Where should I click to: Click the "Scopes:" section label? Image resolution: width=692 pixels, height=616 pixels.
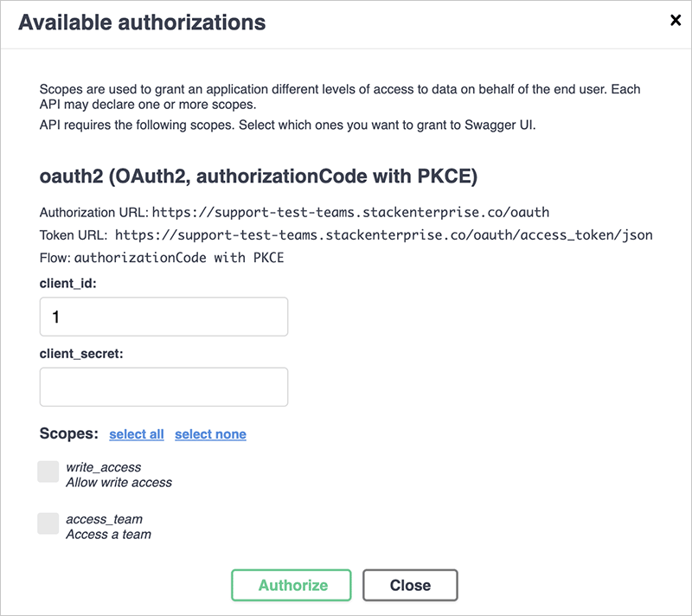coord(69,433)
